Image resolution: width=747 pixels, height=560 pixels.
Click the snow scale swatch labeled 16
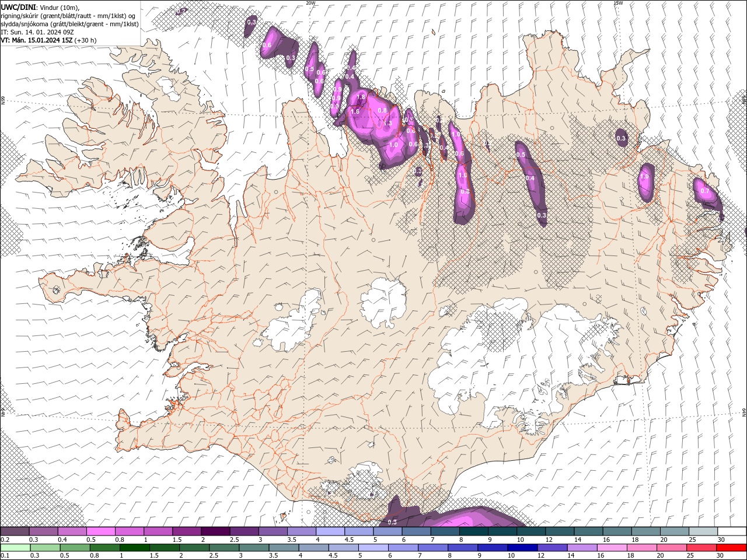coord(617,531)
